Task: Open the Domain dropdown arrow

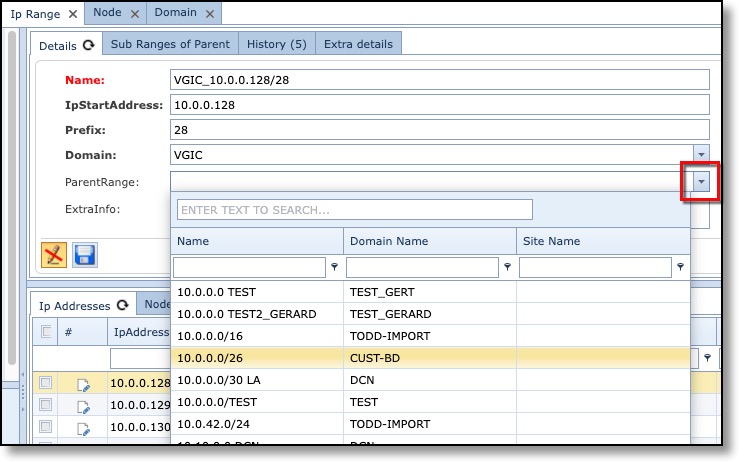Action: tap(701, 155)
